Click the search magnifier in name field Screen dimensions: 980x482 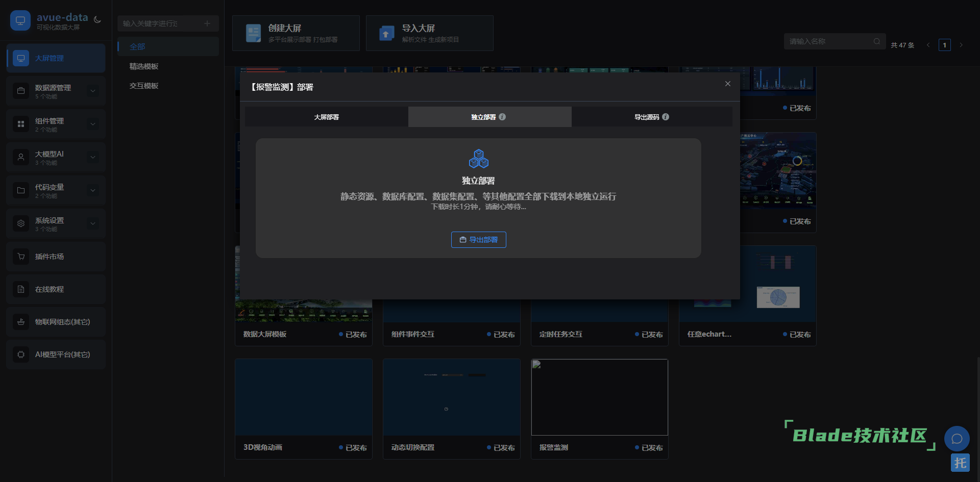tap(877, 41)
